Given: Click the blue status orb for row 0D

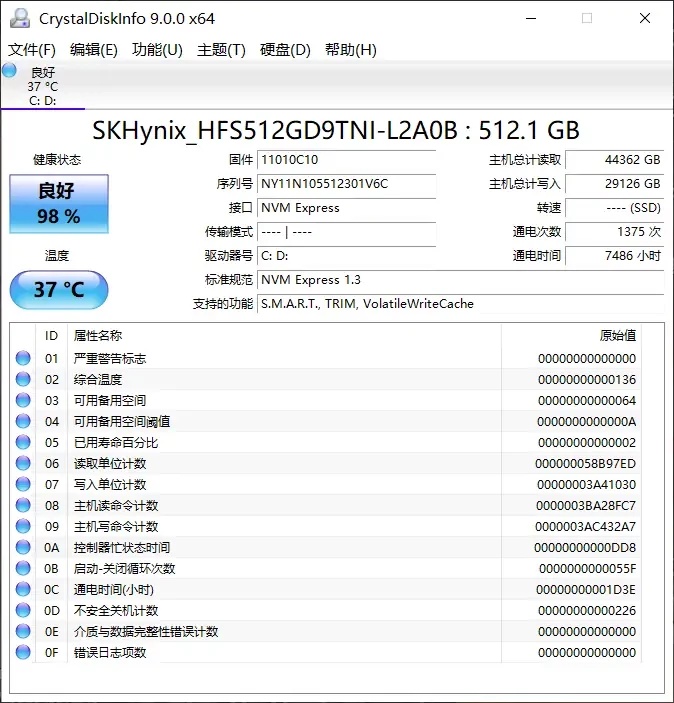Looking at the screenshot, I should 23,610.
